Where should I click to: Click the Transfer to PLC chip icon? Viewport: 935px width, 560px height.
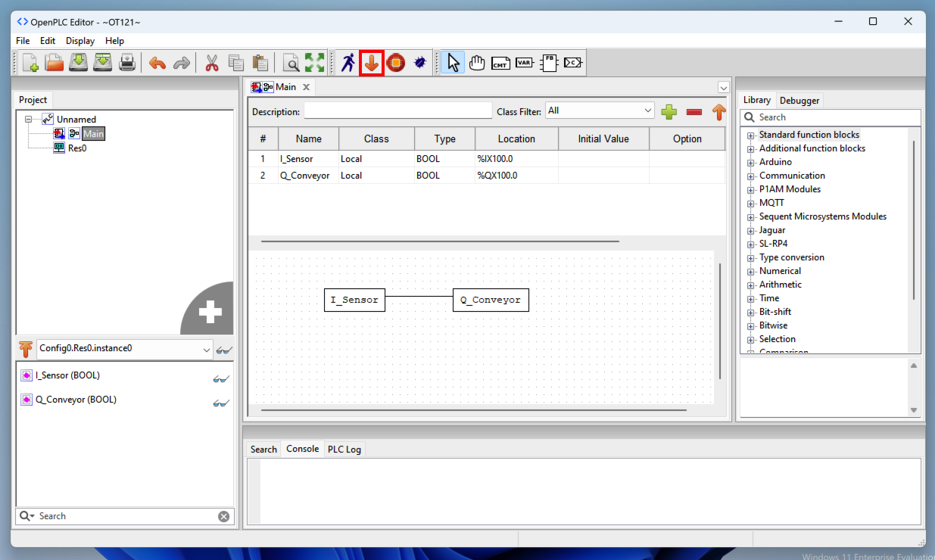[395, 63]
